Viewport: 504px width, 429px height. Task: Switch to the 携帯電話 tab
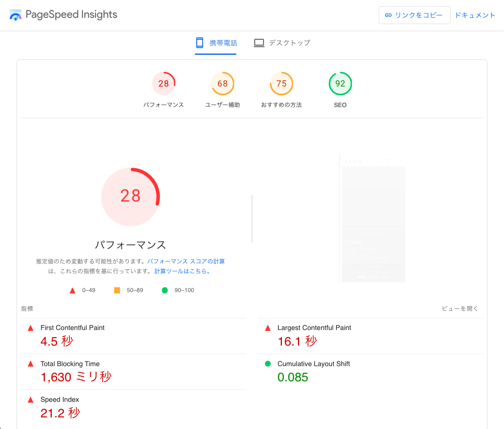(216, 43)
